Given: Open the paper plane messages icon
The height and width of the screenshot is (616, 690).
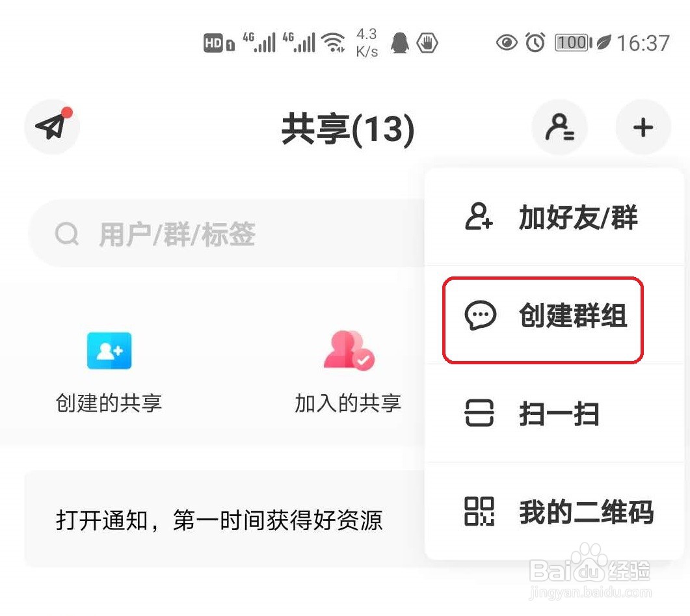Looking at the screenshot, I should (52, 127).
